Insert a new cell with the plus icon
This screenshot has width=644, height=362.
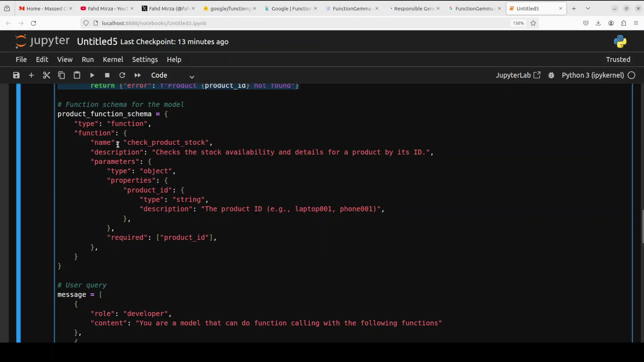coord(31,75)
